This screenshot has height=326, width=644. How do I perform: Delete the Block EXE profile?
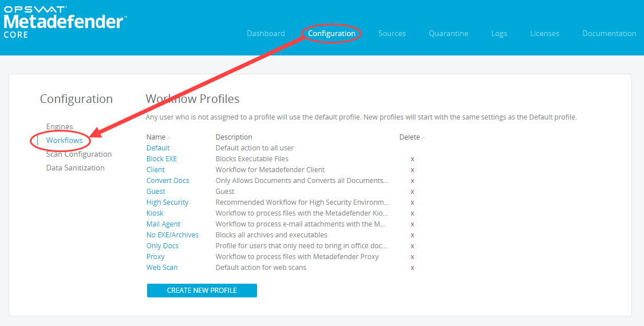pyautogui.click(x=412, y=160)
